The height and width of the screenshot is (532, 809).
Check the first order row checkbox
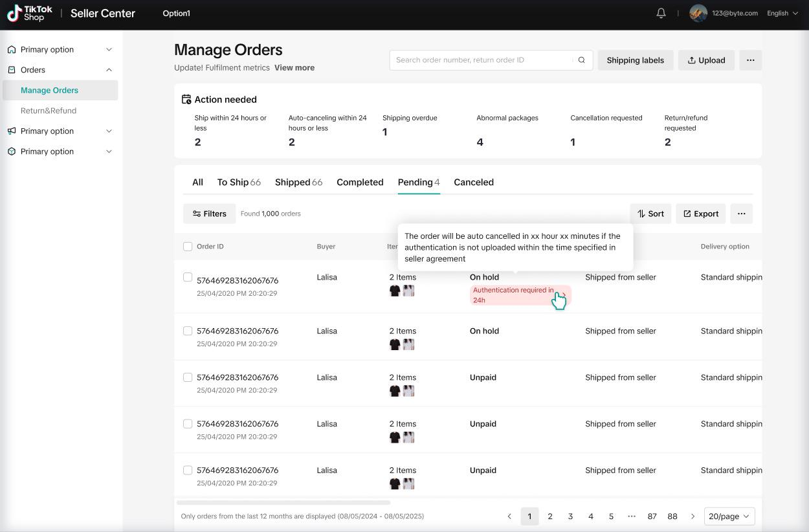[188, 277]
